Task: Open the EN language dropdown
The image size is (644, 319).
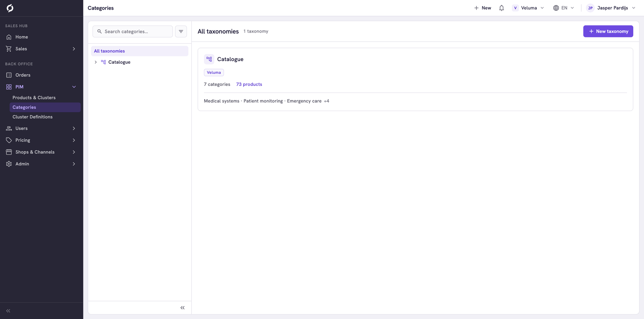Action: click(564, 8)
